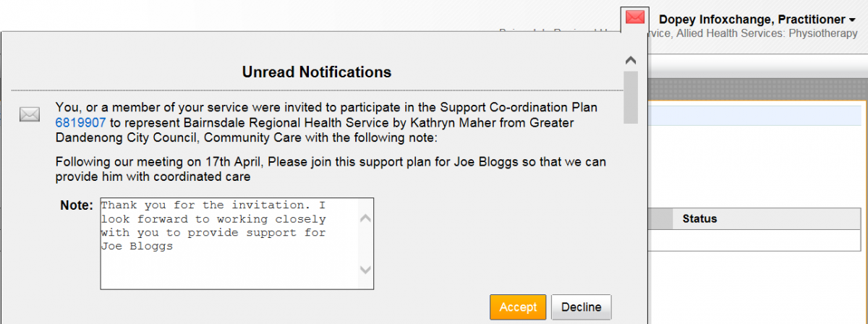Click the invitation message about Joe Bloggs

pyautogui.click(x=331, y=169)
